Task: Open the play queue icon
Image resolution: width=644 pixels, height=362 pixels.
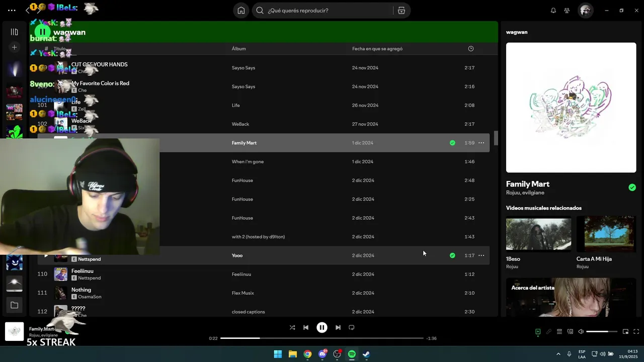Action: [559, 332]
